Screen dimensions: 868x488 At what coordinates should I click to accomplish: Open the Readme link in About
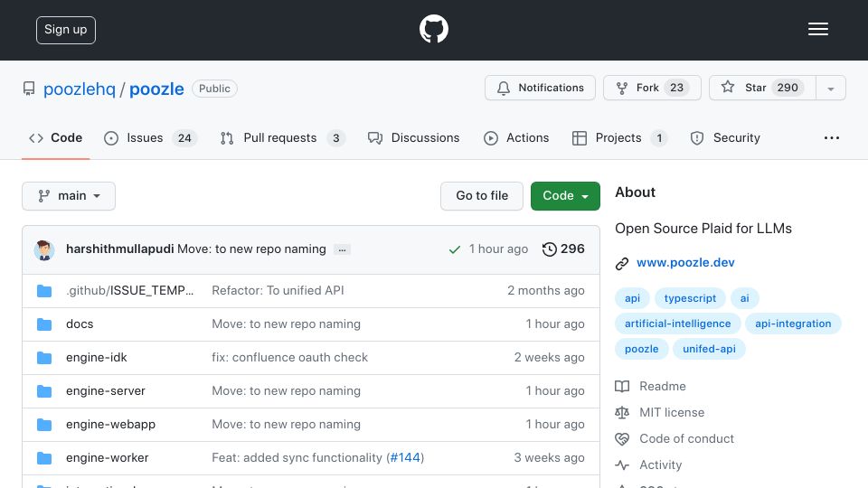click(663, 386)
